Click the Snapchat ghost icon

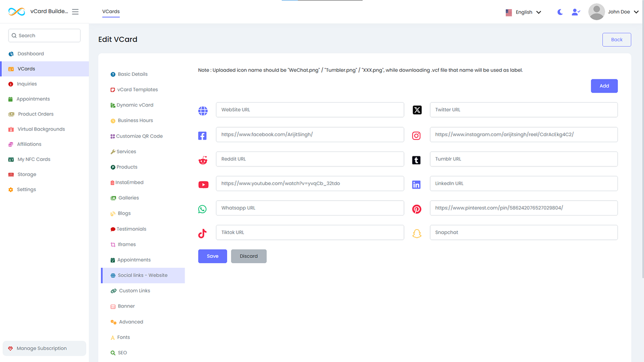417,233
